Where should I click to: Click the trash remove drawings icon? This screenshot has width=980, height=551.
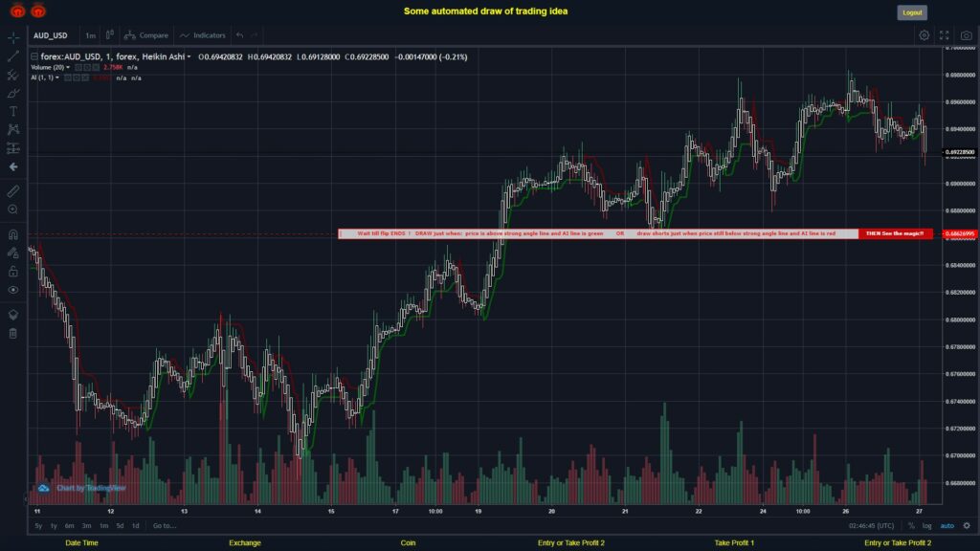tap(13, 333)
